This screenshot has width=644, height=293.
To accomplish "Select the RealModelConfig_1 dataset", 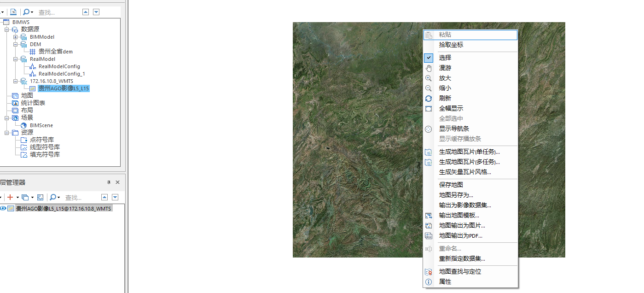I will [62, 74].
